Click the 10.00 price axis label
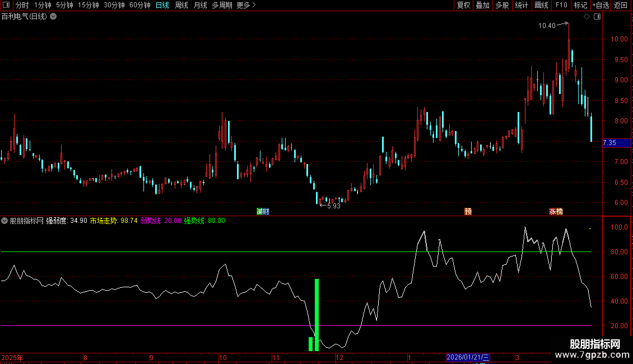This screenshot has height=364, width=633. point(619,39)
